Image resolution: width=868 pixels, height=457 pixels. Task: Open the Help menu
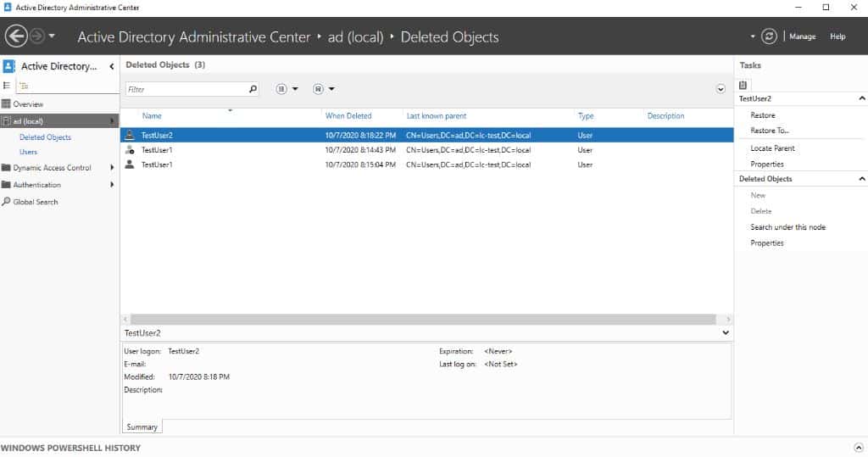coord(837,36)
